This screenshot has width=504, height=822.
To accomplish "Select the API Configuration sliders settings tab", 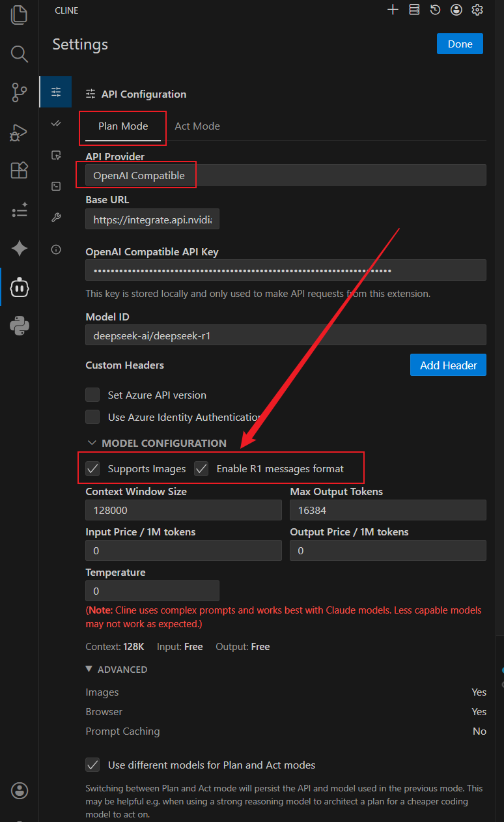I will pyautogui.click(x=56, y=92).
